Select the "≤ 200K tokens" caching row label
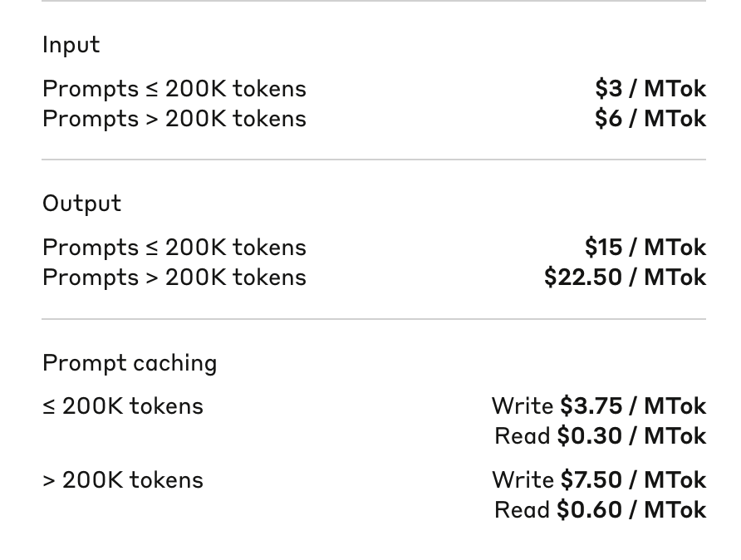This screenshot has height=560, width=741. pos(123,406)
